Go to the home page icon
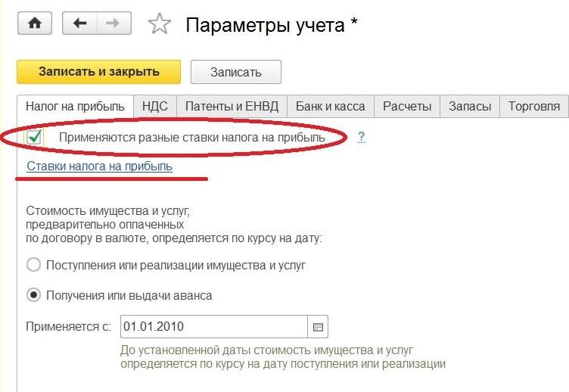Screen dimensions: 569x392 click(x=35, y=23)
